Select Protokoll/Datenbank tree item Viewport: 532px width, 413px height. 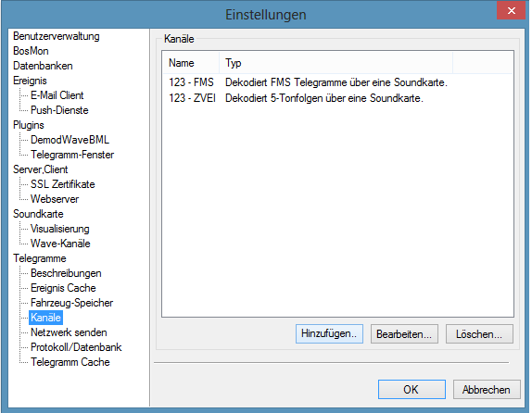[x=76, y=347]
